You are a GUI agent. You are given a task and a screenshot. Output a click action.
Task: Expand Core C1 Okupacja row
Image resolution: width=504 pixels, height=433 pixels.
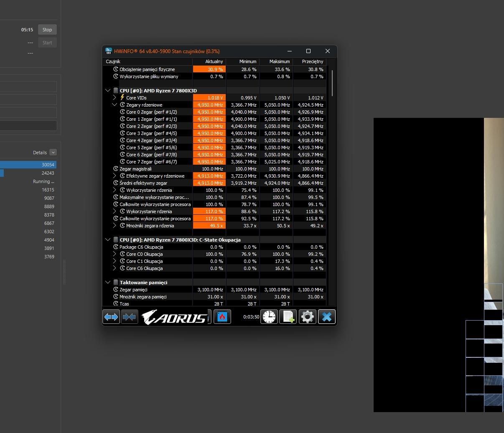tap(115, 261)
